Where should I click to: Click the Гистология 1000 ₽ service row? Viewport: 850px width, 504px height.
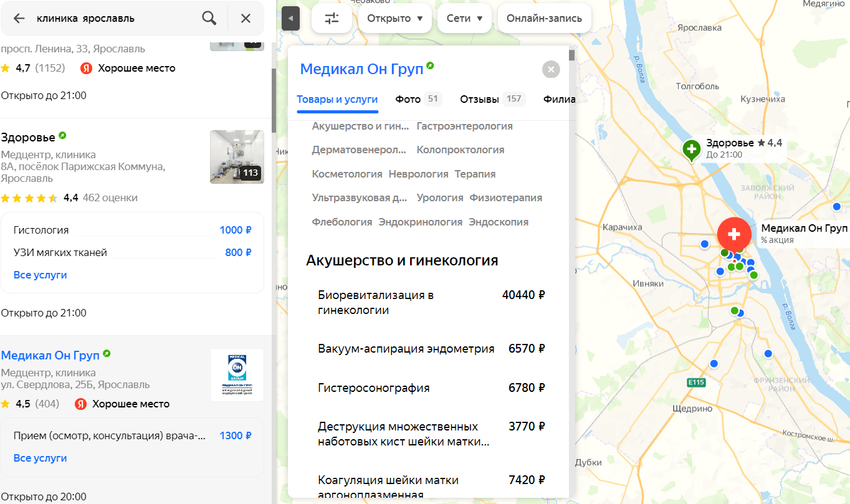pos(132,231)
